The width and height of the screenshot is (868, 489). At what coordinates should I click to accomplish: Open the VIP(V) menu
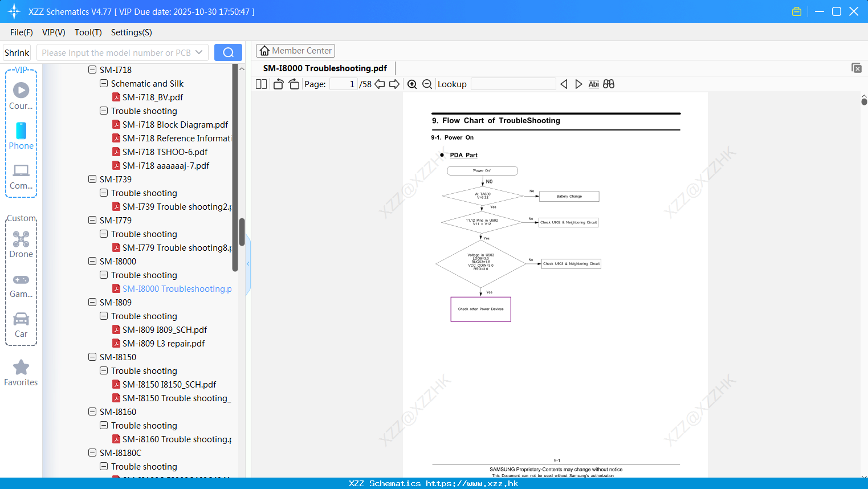coord(54,32)
